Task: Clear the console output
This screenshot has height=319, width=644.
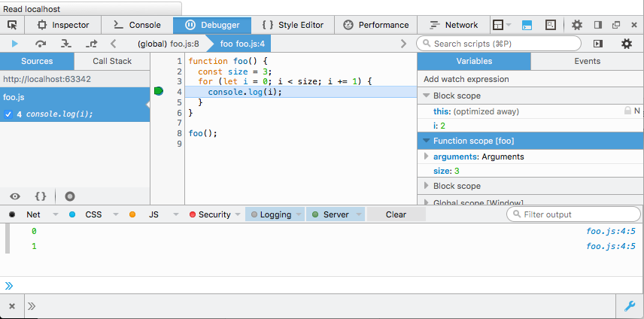Action: pyautogui.click(x=396, y=214)
